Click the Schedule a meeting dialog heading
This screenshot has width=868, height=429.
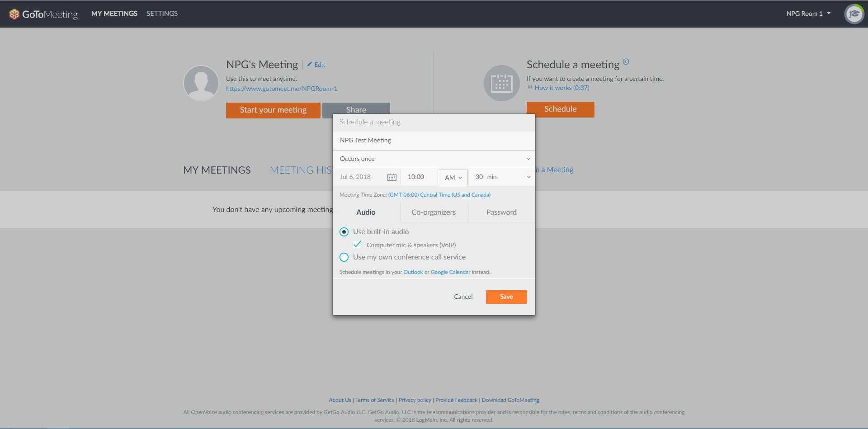[370, 122]
